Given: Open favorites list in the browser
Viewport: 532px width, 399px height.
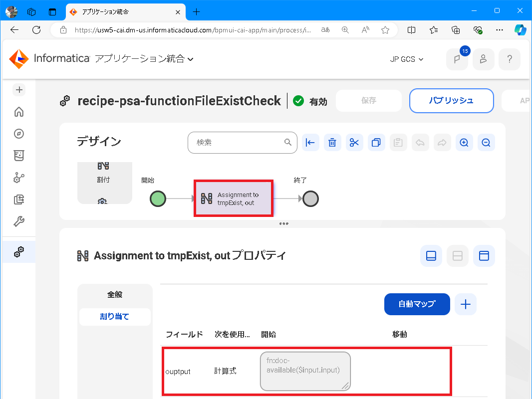Looking at the screenshot, I should point(433,30).
